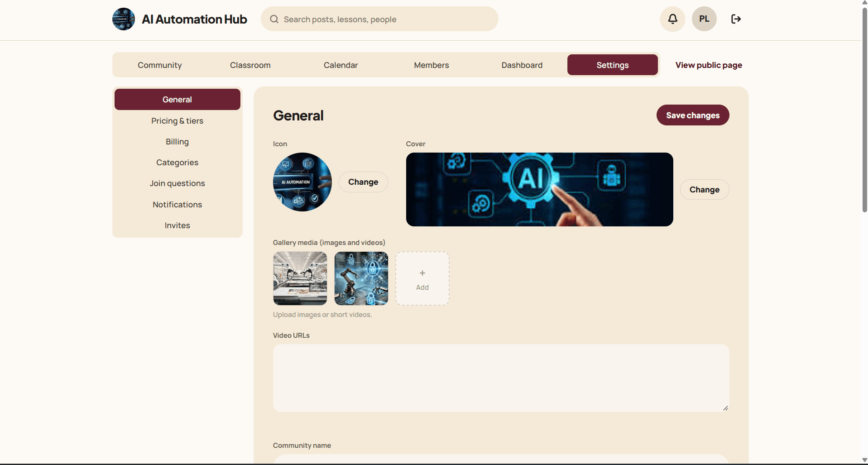Click the plus Add gallery media tile

pos(422,278)
